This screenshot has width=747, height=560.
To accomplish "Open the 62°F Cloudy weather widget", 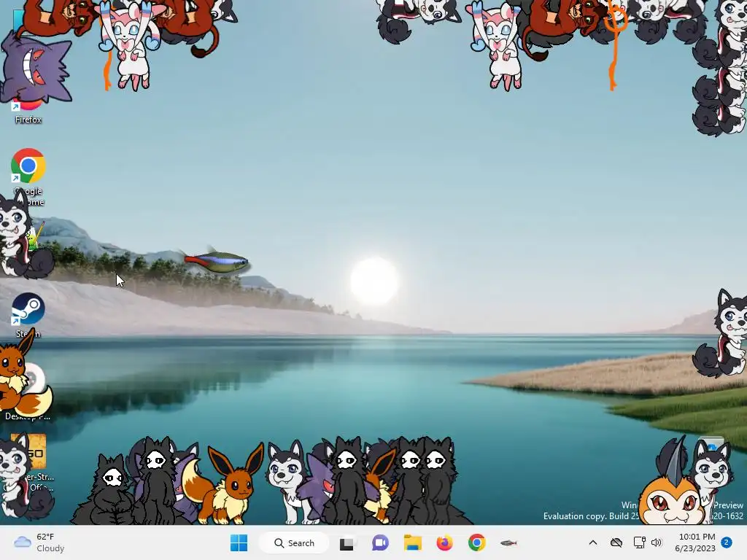I will pyautogui.click(x=39, y=542).
